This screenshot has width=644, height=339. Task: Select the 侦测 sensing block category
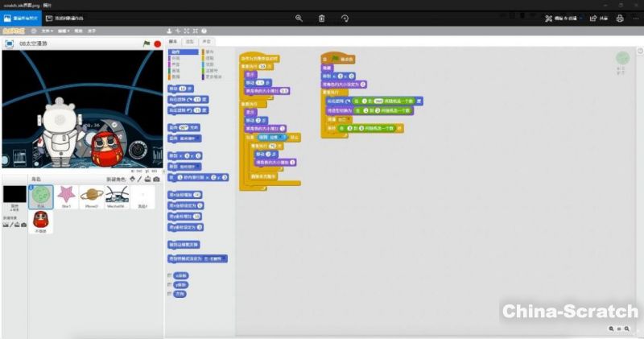click(209, 64)
